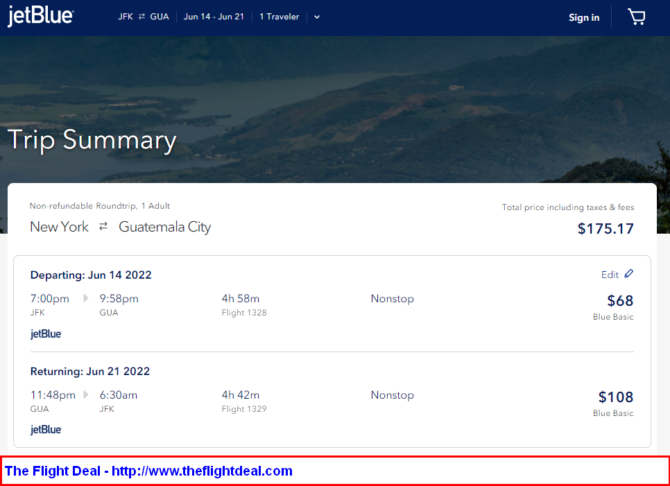Click the Flight 1329 label

click(244, 409)
